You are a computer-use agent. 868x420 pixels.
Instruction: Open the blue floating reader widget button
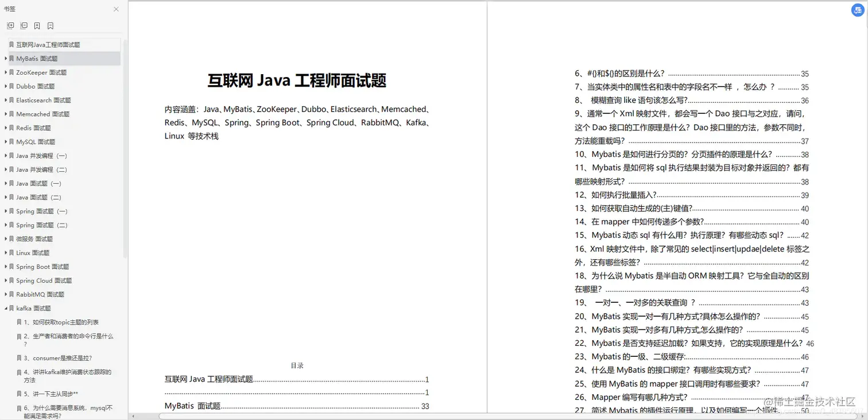[x=858, y=10]
